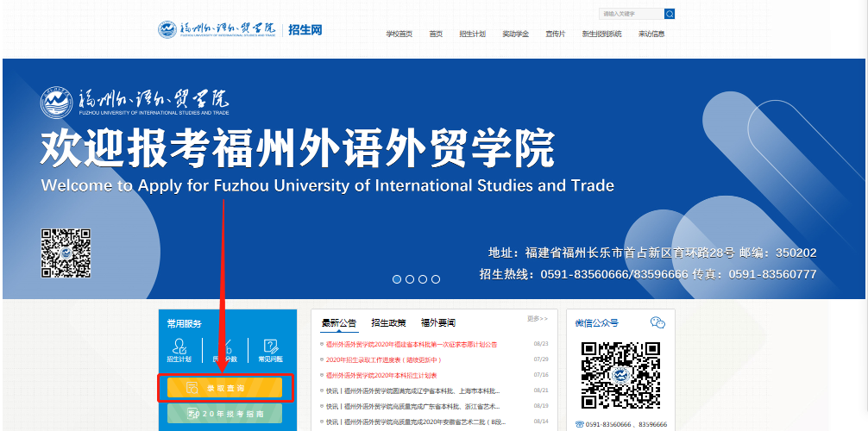The width and height of the screenshot is (868, 431).
Task: Open the 常见问题 service icon
Action: click(271, 351)
